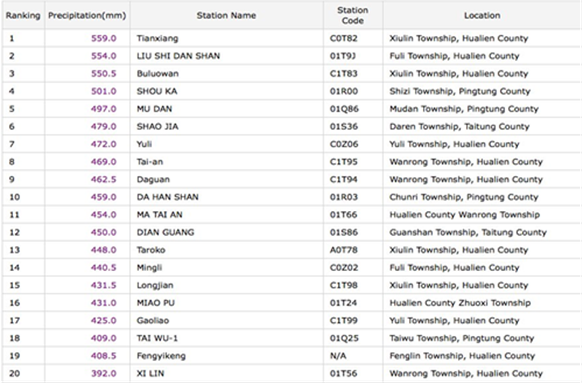Click station code C0T82
The height and width of the screenshot is (384, 583).
(x=344, y=38)
